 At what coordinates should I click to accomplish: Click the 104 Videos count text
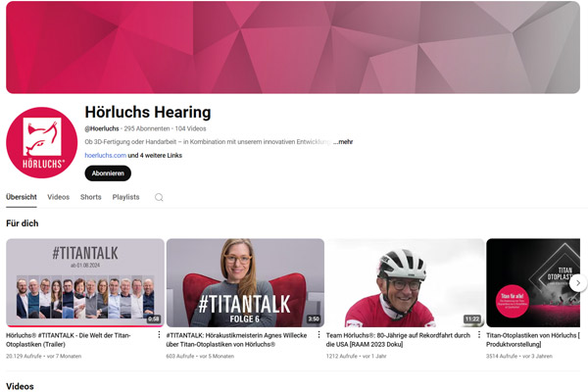190,128
